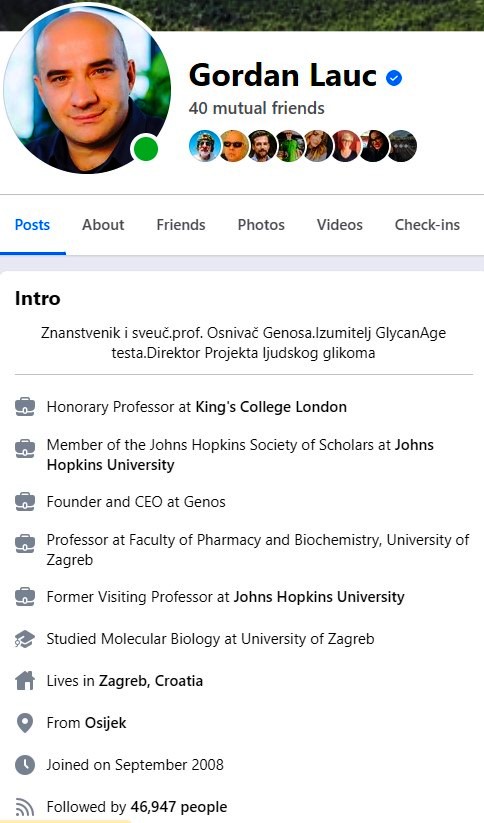484x823 pixels.
Task: Open the King's College London link
Action: [271, 407]
